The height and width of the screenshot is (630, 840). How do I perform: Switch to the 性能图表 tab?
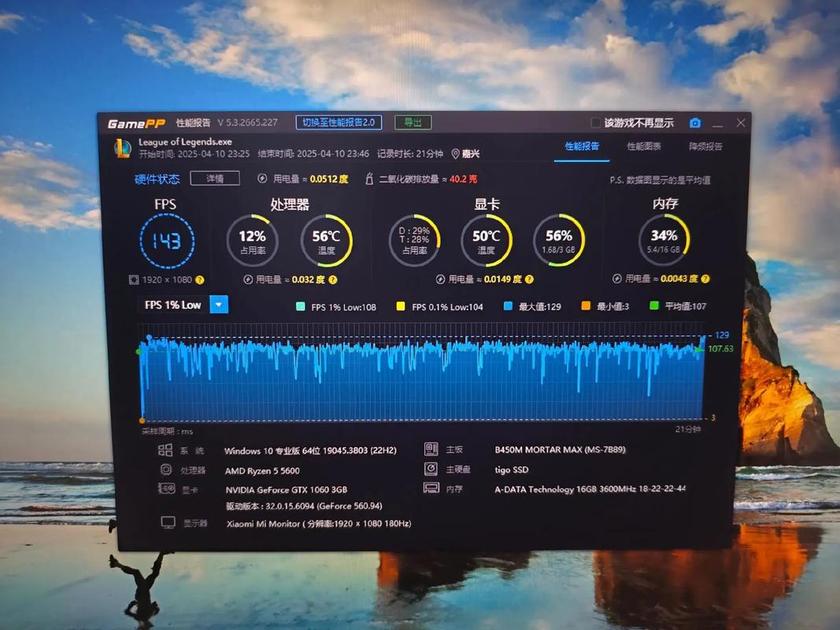pos(643,146)
